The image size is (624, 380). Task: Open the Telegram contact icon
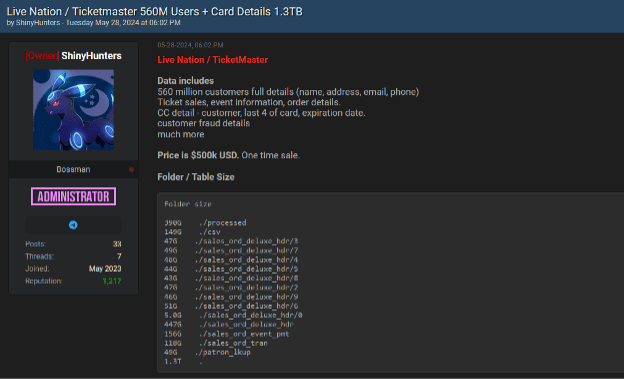[73, 225]
